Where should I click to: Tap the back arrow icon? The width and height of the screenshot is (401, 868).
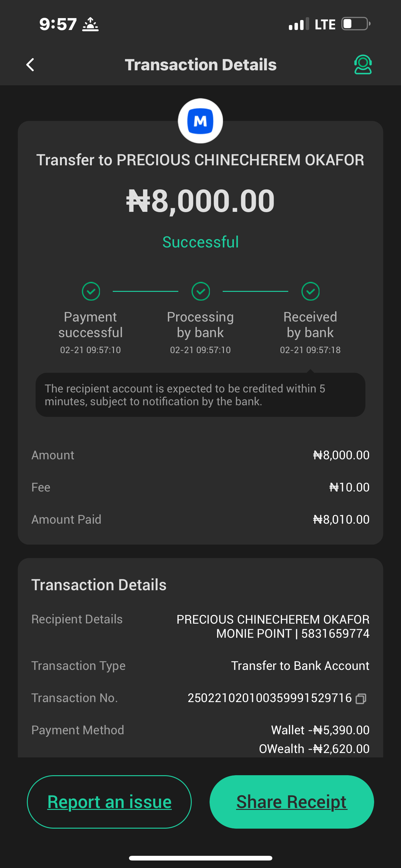pos(30,65)
